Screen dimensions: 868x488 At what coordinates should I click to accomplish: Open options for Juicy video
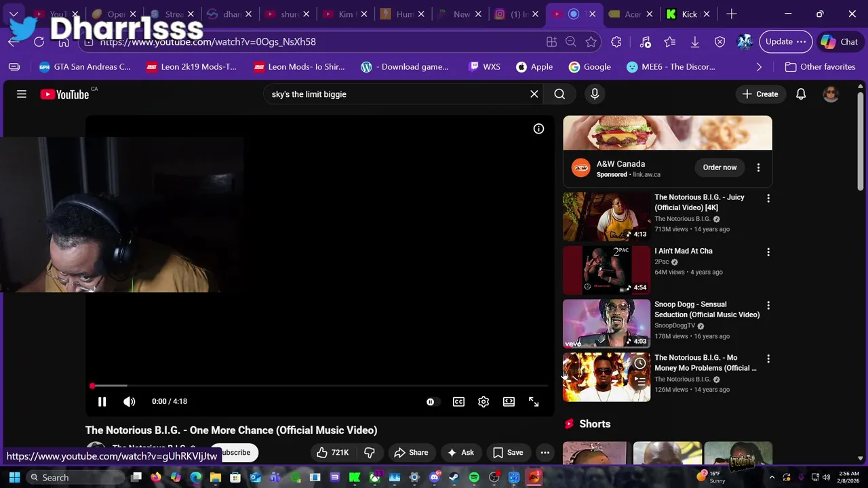tap(768, 198)
